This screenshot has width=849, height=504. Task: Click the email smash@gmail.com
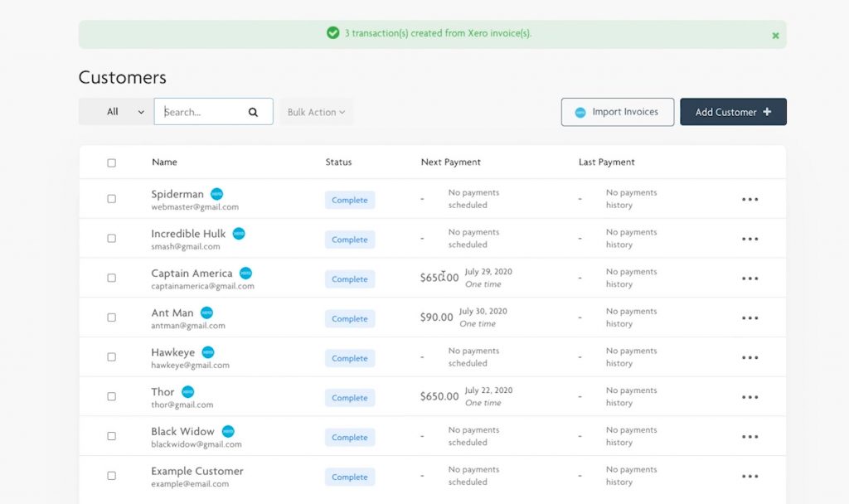186,246
